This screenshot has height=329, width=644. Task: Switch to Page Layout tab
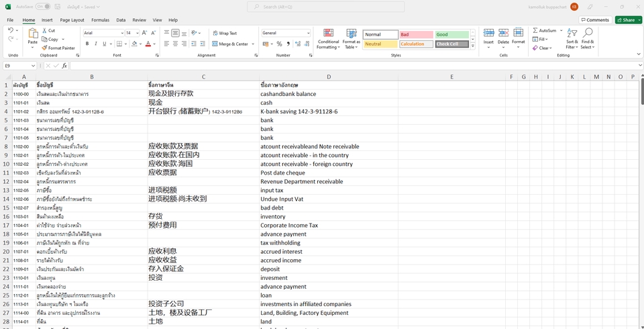(72, 19)
